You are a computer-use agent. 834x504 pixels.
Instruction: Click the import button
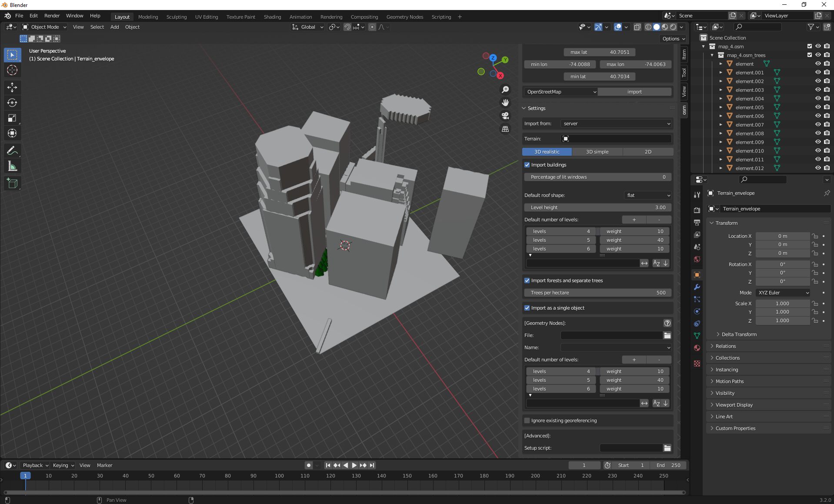pyautogui.click(x=634, y=91)
